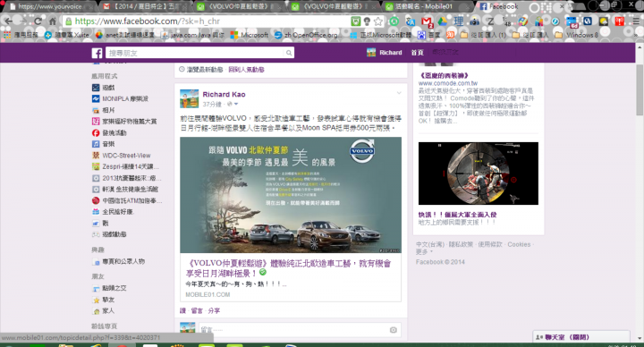Click the 讚 like link under post

tap(182, 311)
